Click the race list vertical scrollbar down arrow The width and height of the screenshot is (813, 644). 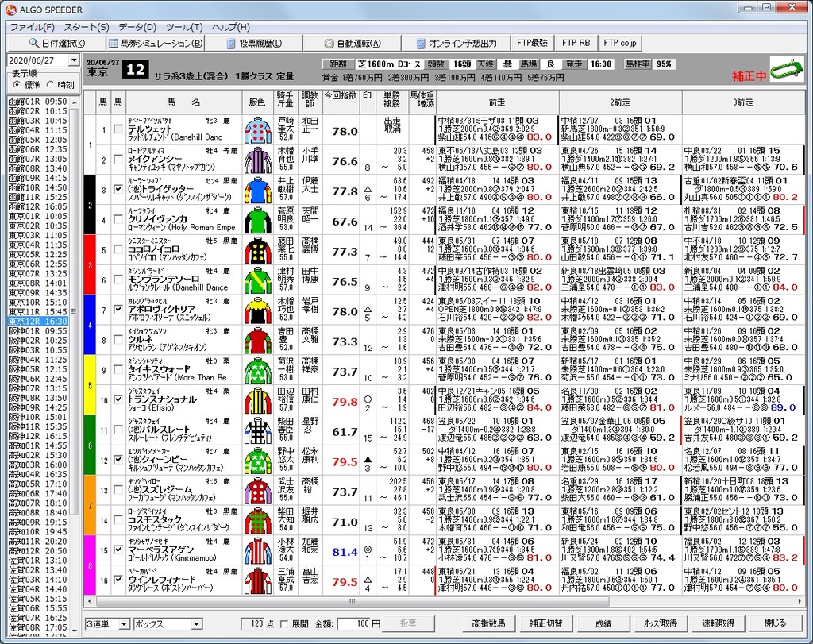(x=75, y=630)
